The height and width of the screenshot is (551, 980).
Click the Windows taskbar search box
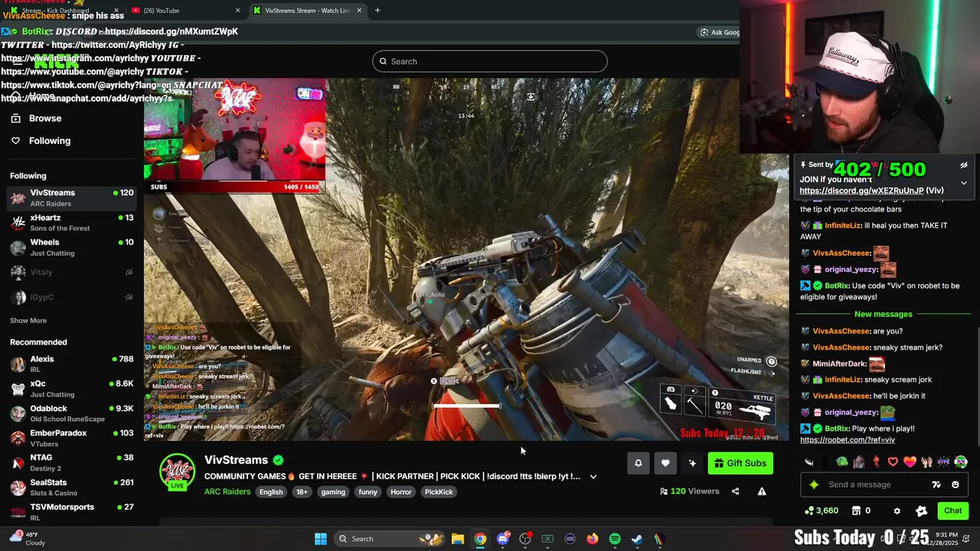click(x=390, y=539)
